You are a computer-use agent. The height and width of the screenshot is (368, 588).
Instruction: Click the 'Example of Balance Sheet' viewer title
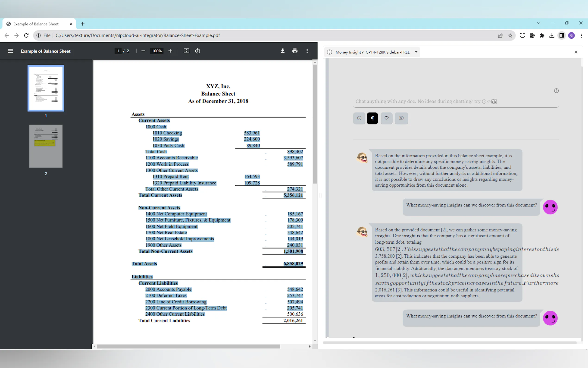click(x=45, y=51)
